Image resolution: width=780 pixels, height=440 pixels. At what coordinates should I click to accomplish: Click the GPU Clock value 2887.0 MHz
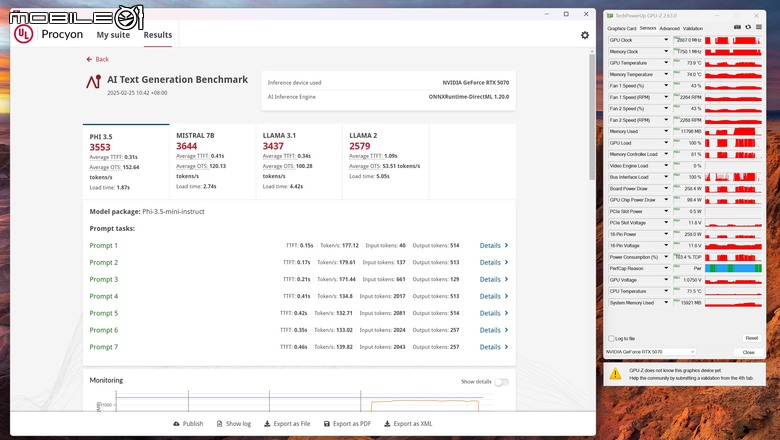coord(688,40)
